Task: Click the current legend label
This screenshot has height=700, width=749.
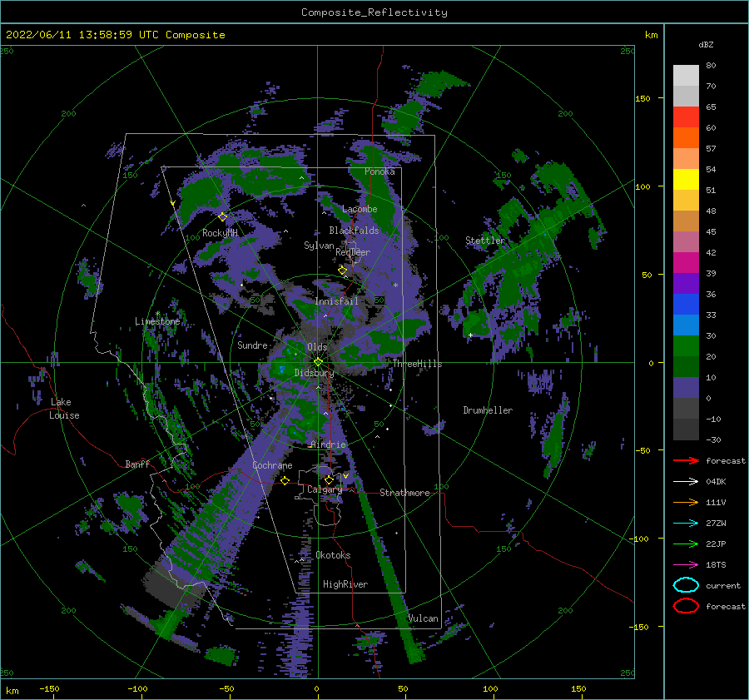Action: tap(723, 585)
